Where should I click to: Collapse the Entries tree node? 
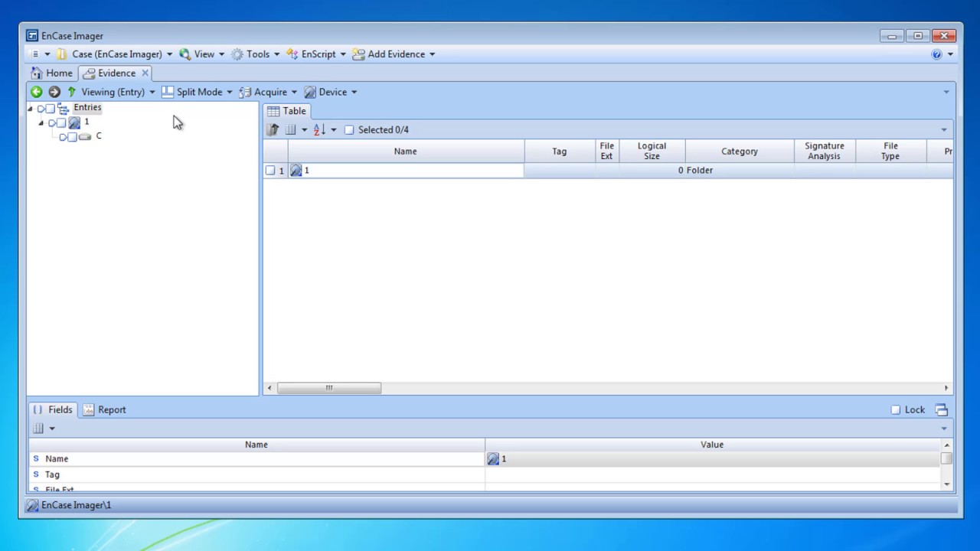(x=31, y=109)
